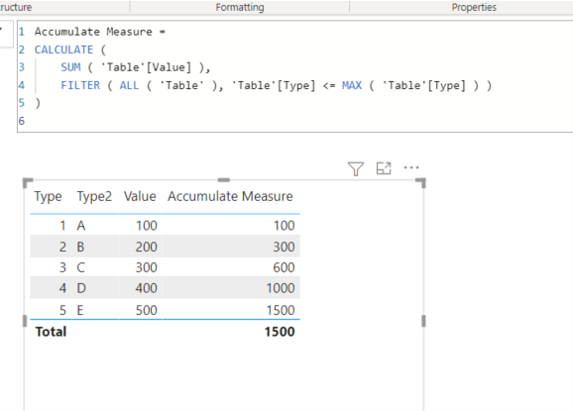
Task: Click the Properties ribbon group label
Action: (474, 7)
